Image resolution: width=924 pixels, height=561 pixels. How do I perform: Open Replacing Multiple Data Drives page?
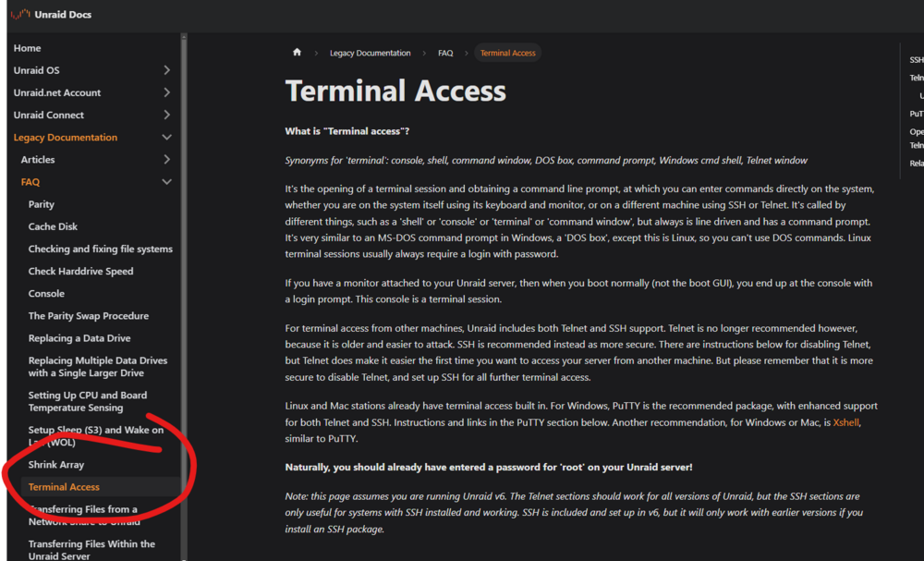point(98,367)
